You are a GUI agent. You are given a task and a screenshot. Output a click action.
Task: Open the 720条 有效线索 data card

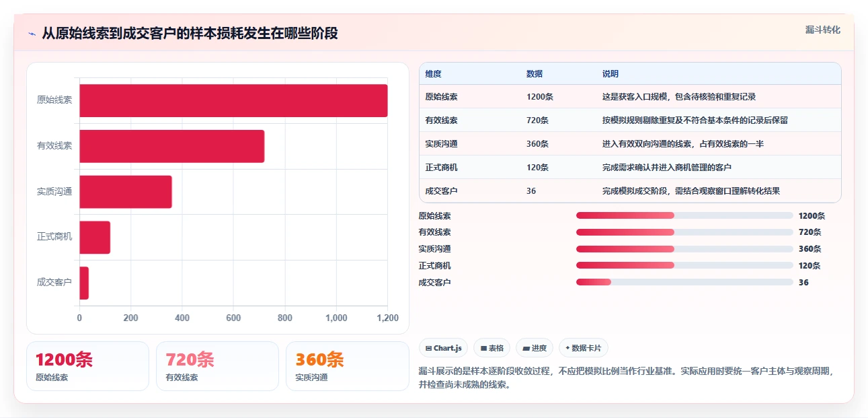(x=217, y=366)
